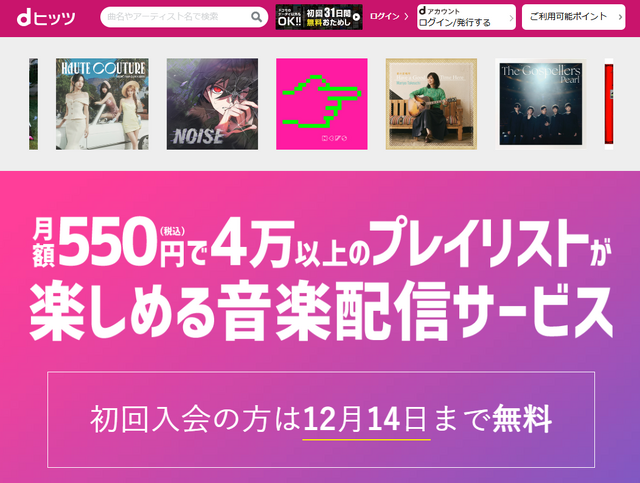Select the pink pixel-hand album cover
Image resolution: width=640 pixels, height=483 pixels.
click(x=322, y=104)
